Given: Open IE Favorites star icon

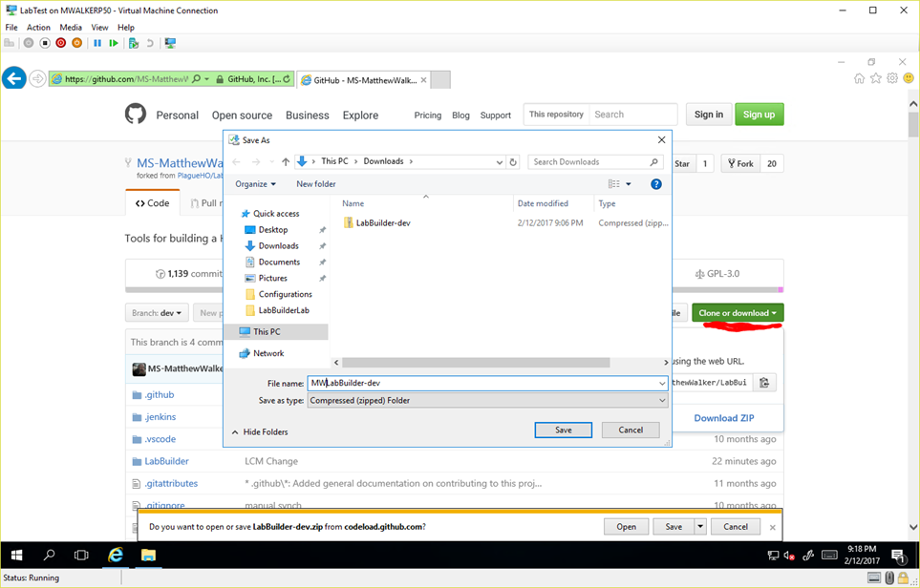Looking at the screenshot, I should coord(875,78).
